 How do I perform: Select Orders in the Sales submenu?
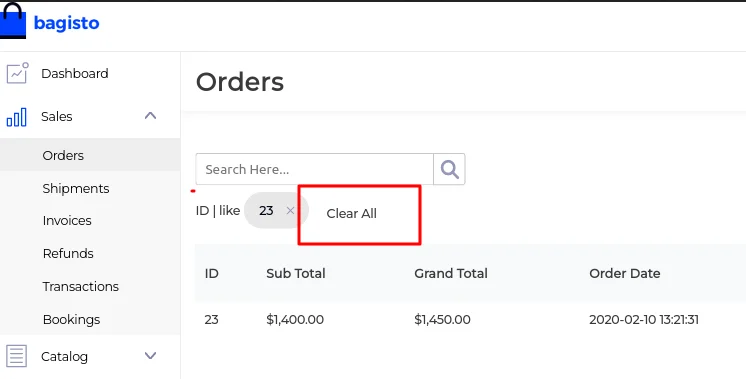[63, 155]
